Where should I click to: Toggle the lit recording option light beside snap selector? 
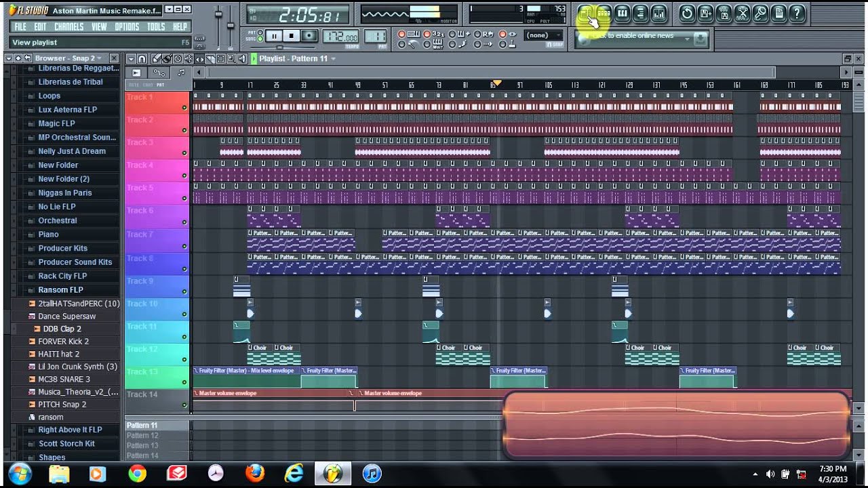pyautogui.click(x=503, y=34)
